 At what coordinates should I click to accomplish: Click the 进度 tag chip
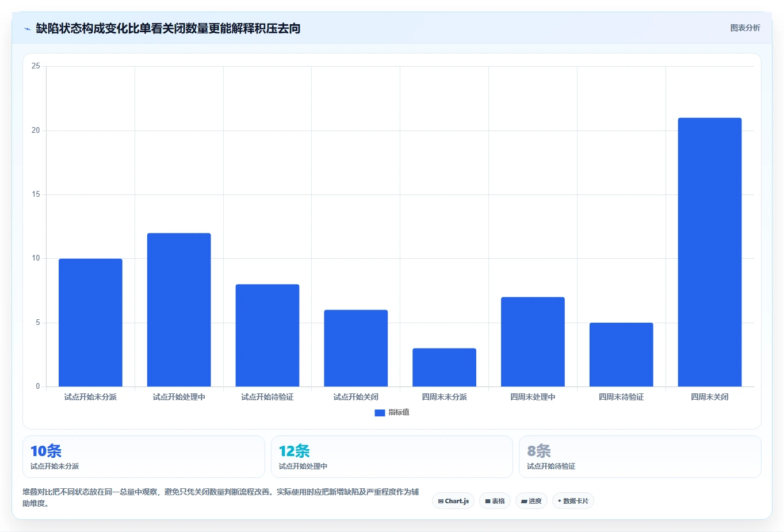531,501
